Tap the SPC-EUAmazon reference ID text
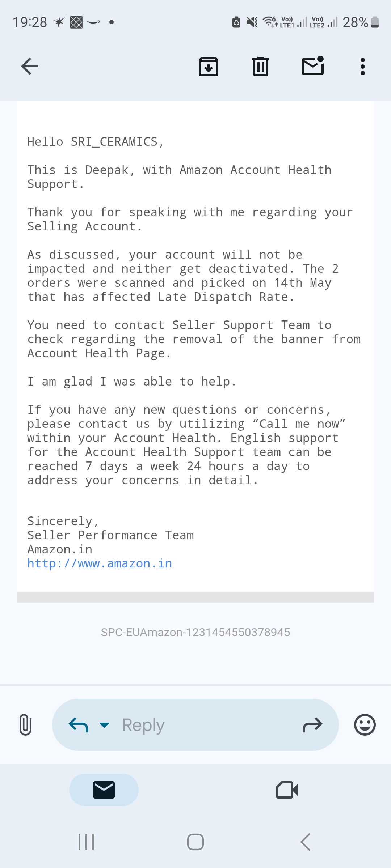 point(195,632)
